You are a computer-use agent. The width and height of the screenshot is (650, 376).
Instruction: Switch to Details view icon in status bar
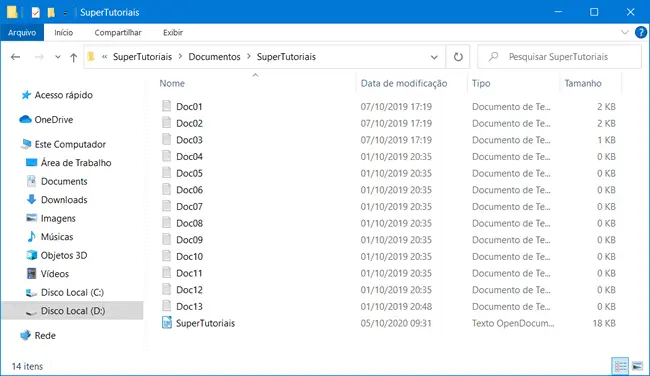(x=620, y=366)
